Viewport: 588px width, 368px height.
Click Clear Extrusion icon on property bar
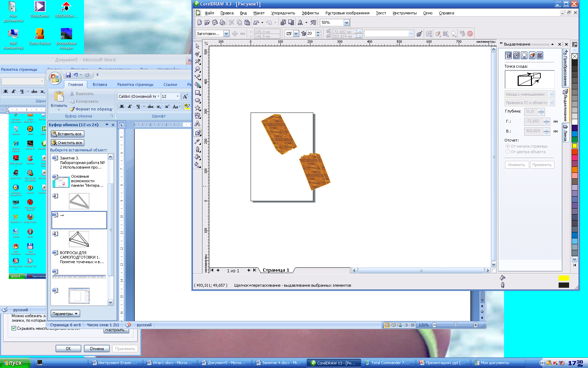click(470, 34)
